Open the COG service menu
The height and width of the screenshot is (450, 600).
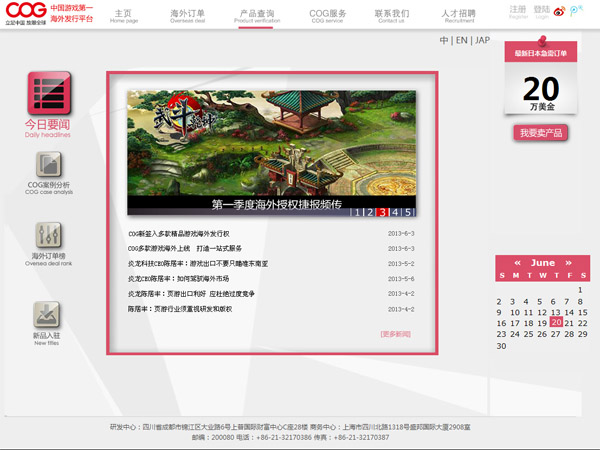328,16
